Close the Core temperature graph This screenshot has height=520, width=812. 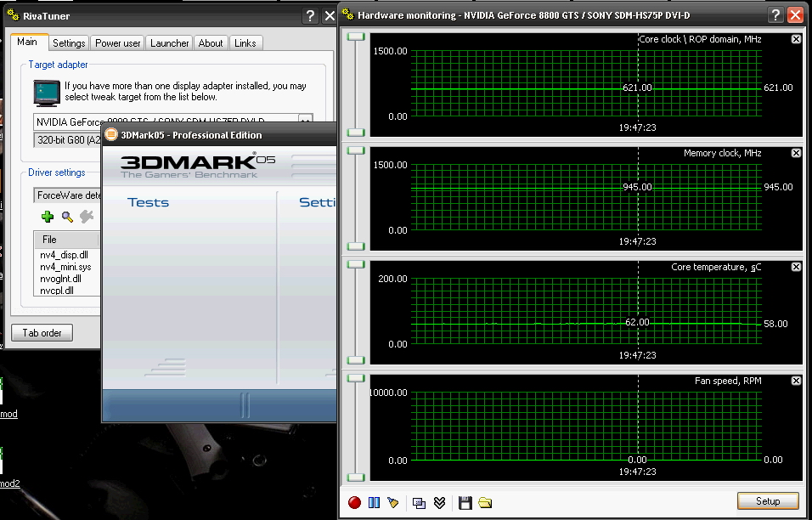pyautogui.click(x=796, y=267)
